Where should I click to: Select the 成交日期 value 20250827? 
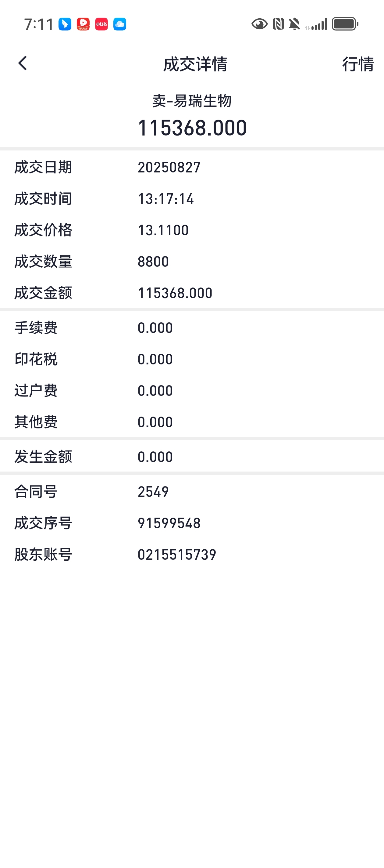[x=169, y=168]
